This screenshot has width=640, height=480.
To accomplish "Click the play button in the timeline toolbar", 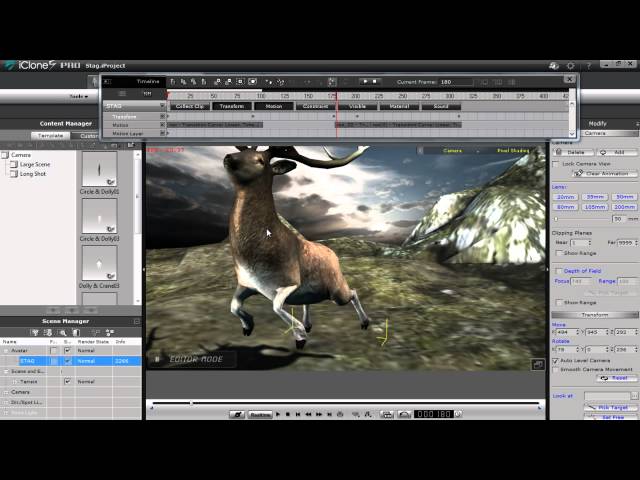I will [365, 82].
